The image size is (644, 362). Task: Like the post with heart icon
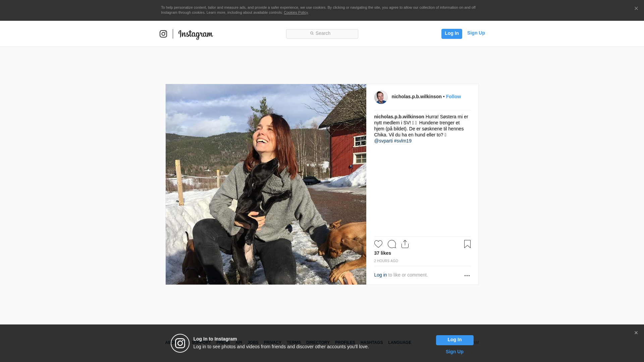(x=378, y=244)
